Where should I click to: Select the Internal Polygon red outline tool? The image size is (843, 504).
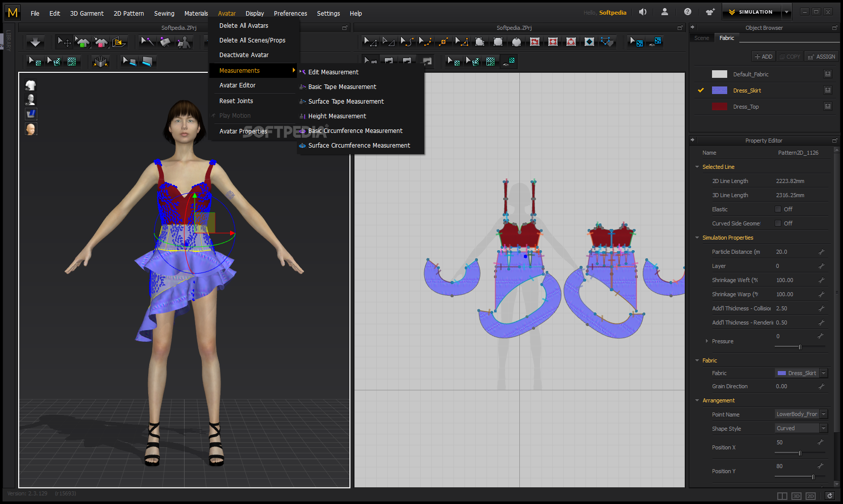535,41
